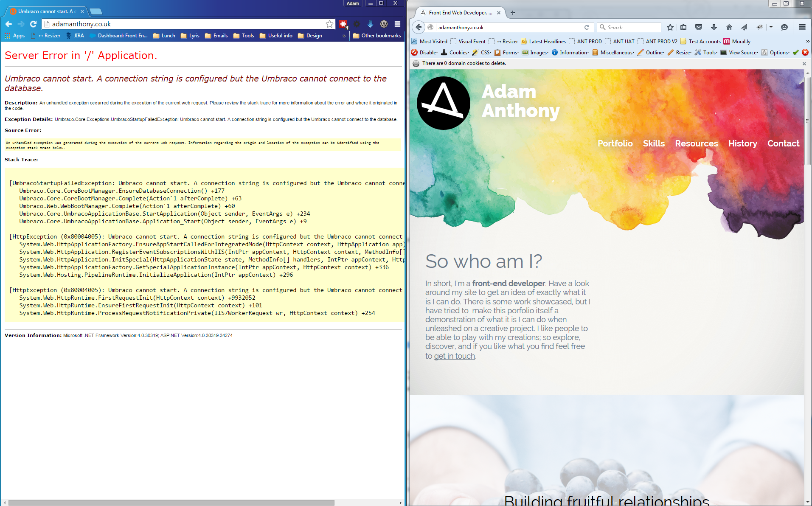Close the Front End Web Developer tab
812x506 pixels.
coord(499,13)
